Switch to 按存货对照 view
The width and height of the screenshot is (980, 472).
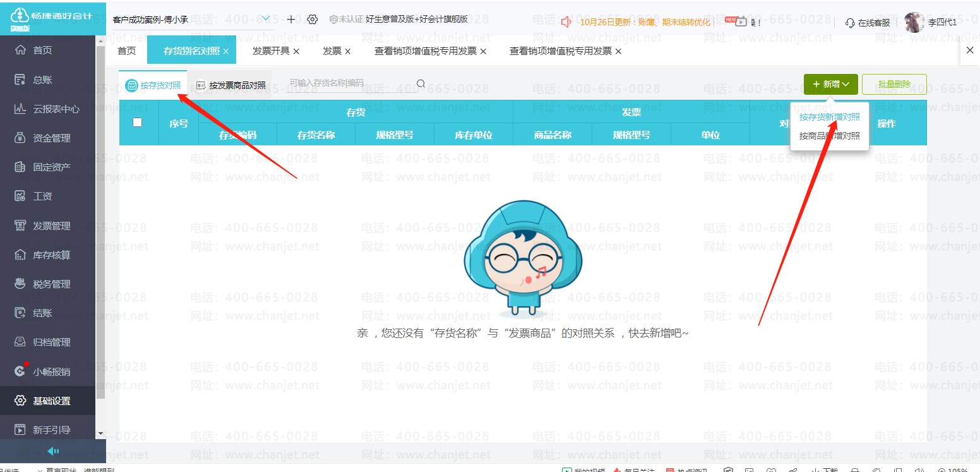[x=153, y=85]
